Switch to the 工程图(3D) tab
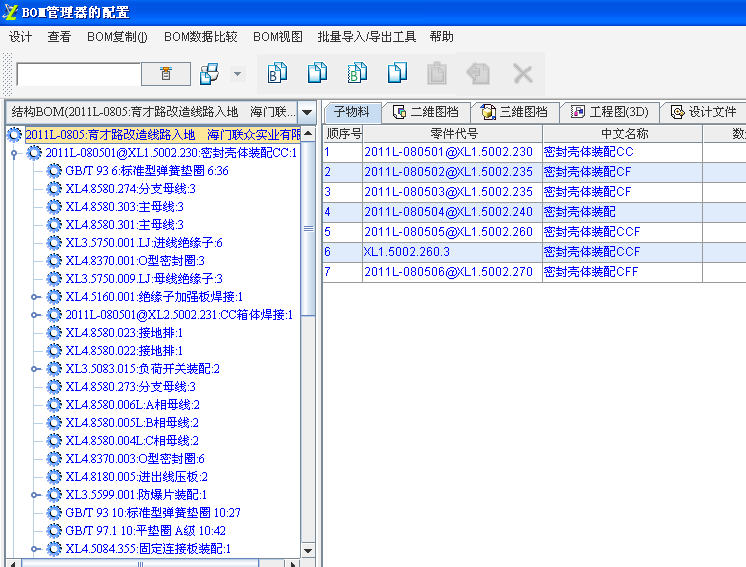 tap(610, 112)
